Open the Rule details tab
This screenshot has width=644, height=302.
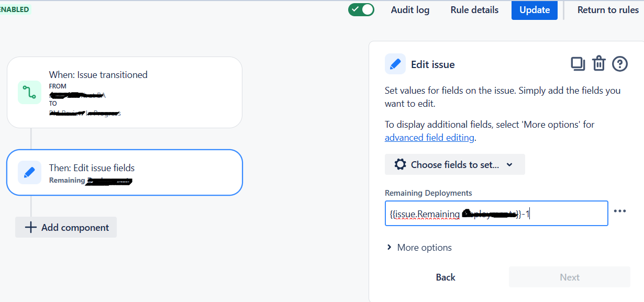[x=474, y=10]
